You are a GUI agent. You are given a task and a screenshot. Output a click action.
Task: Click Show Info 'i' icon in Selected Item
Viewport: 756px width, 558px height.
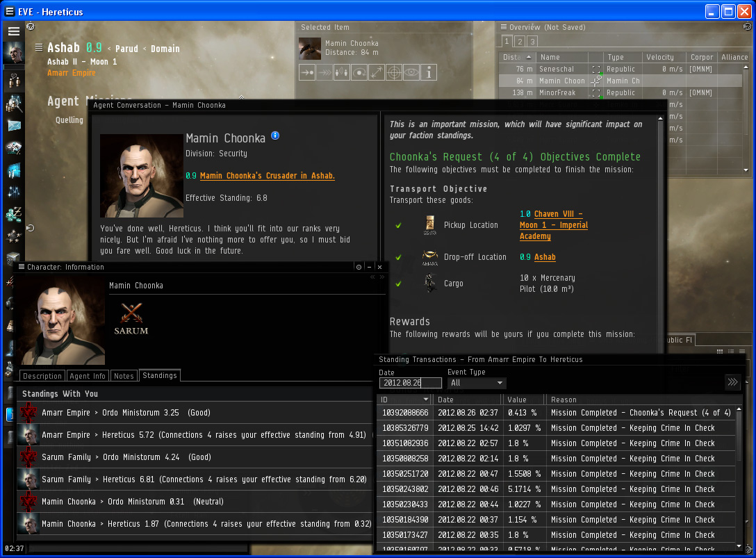(x=429, y=72)
